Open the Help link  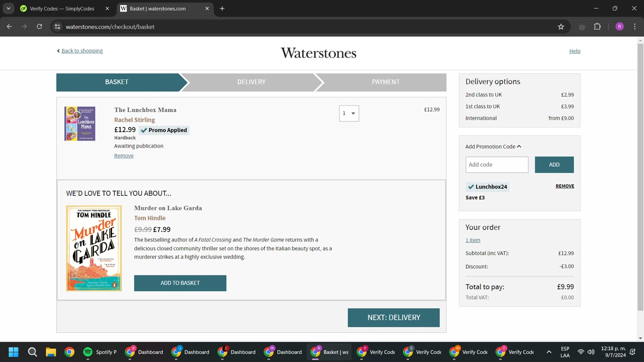[574, 51]
